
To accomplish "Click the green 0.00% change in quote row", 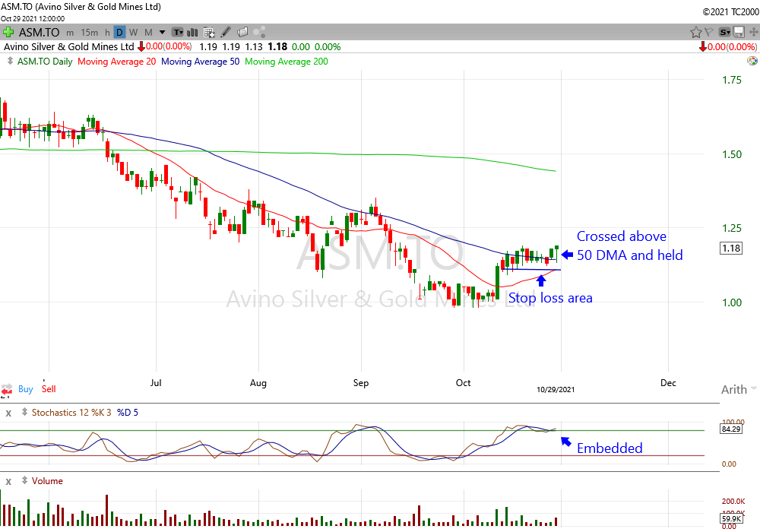I will pos(328,47).
